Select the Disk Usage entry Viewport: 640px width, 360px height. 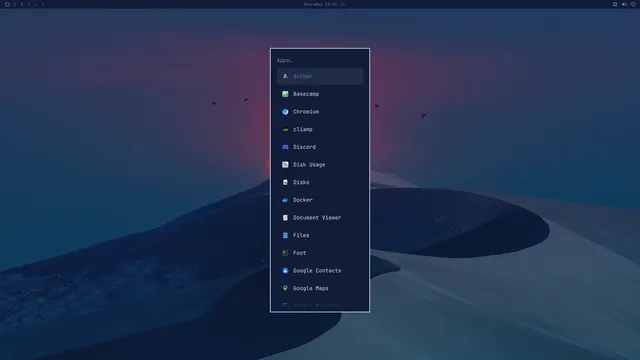320,164
